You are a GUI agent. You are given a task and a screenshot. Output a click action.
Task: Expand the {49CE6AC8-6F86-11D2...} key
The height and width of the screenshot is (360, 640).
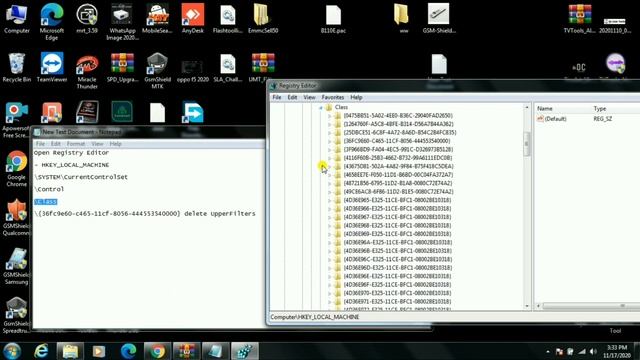(x=329, y=192)
